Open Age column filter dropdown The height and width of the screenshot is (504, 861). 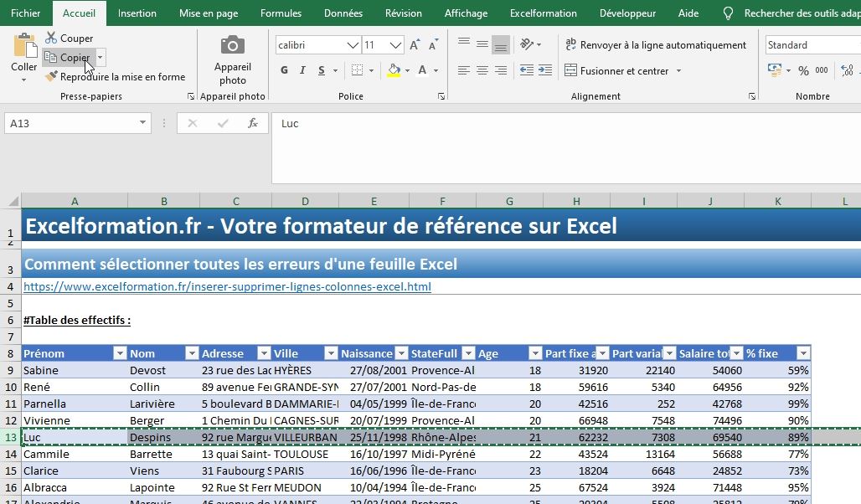[x=535, y=353]
